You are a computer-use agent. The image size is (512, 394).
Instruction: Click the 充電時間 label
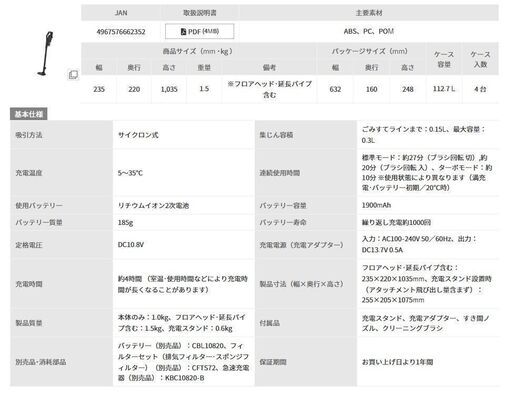coord(29,284)
